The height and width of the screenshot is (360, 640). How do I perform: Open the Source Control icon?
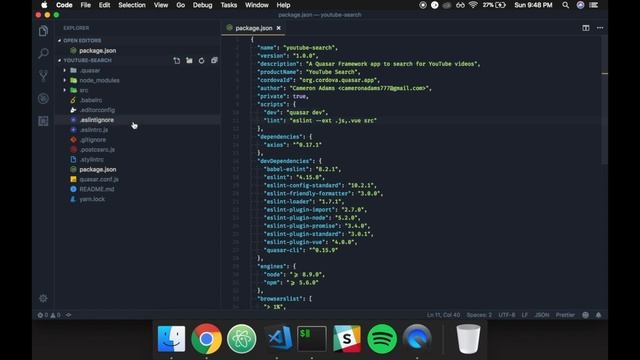coord(43,76)
